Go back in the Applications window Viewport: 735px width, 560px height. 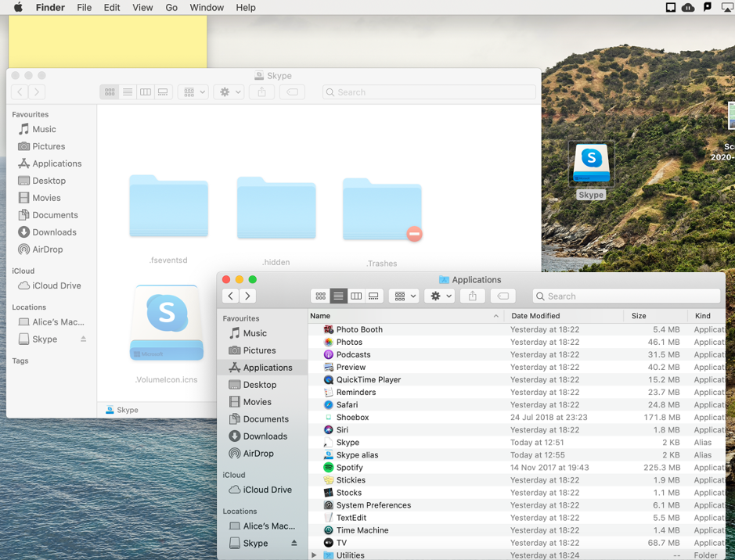pos(230,296)
